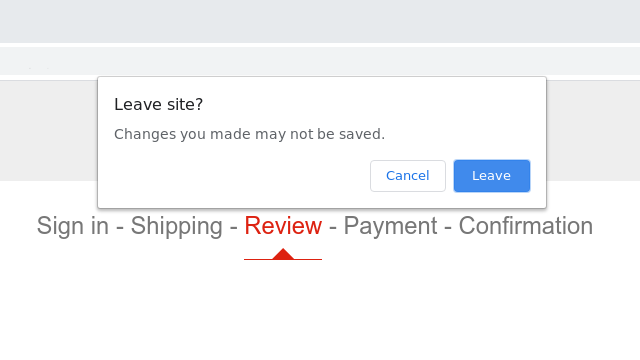
Task: Click the red triangle marker under Review
Action: [x=283, y=254]
